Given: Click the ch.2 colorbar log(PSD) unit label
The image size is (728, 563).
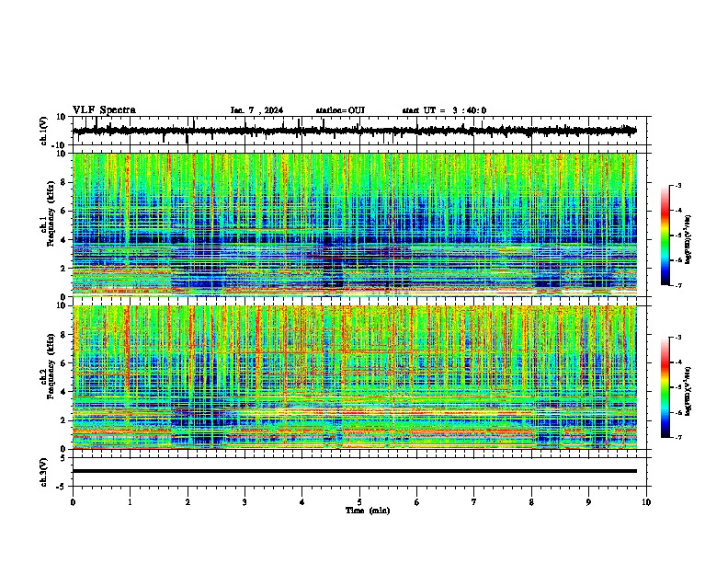Looking at the screenshot, I should coord(688,391).
